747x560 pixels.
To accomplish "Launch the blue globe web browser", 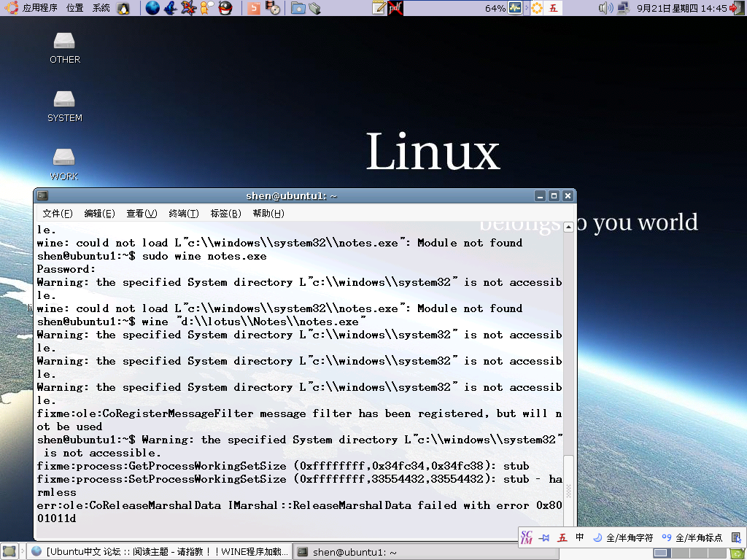I will pos(152,7).
